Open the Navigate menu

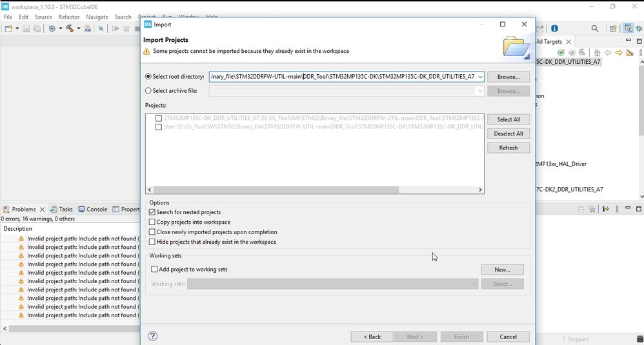click(x=97, y=17)
